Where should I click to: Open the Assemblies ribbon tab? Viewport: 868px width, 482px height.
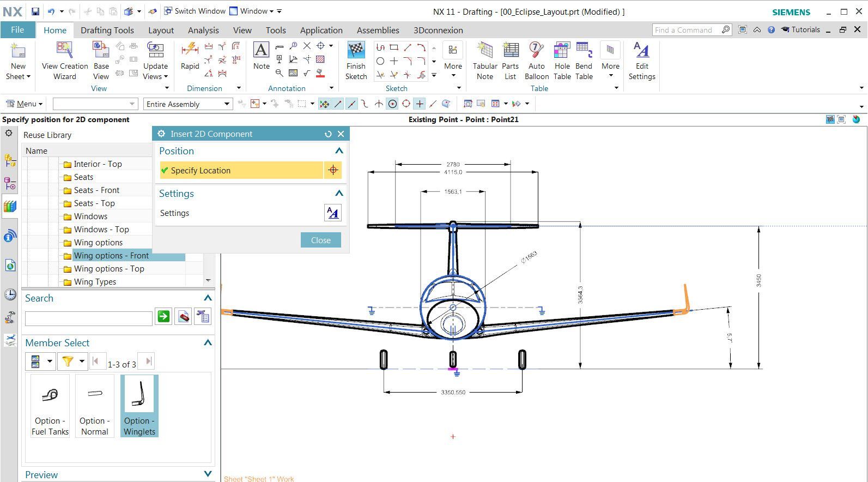point(378,30)
